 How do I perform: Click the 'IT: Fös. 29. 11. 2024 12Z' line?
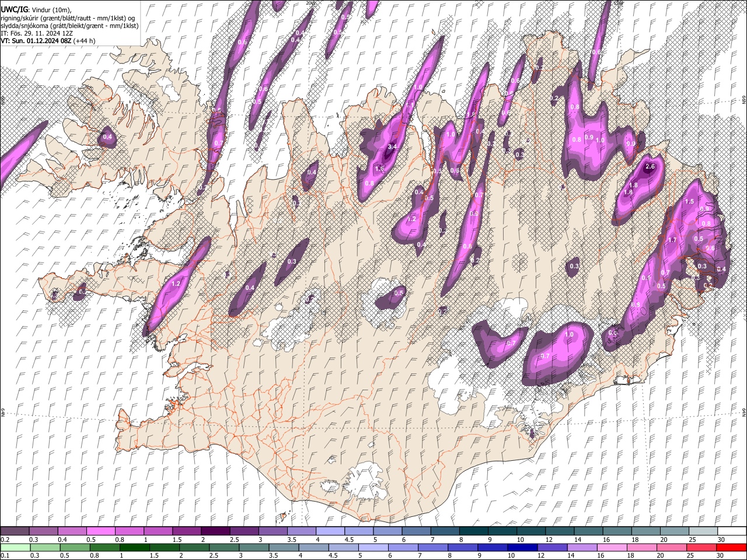pyautogui.click(x=36, y=33)
